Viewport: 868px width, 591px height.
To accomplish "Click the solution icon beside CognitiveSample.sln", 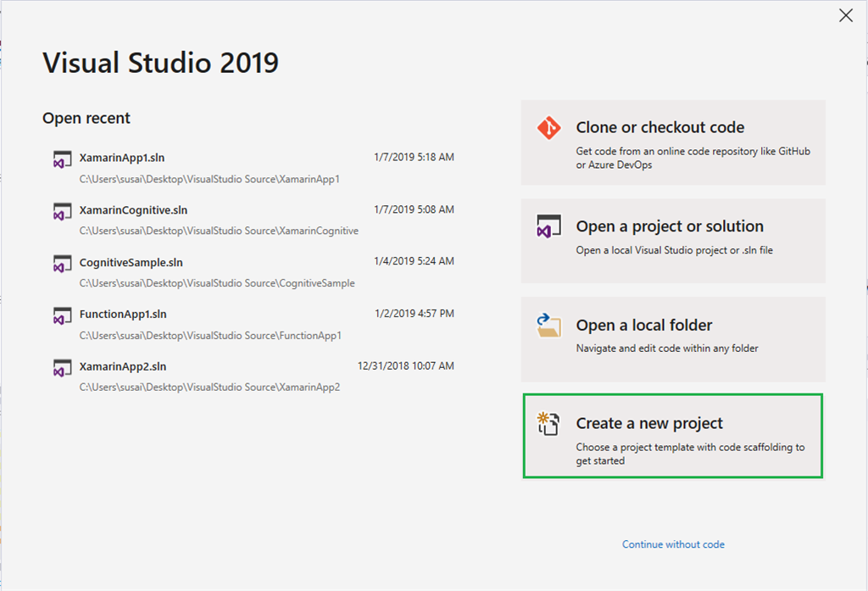I will tap(62, 264).
